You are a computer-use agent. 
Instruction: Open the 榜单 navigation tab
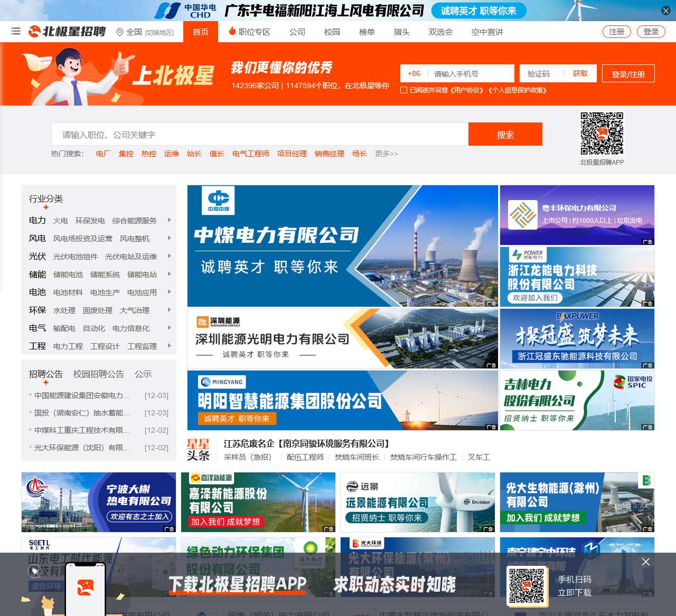(367, 32)
